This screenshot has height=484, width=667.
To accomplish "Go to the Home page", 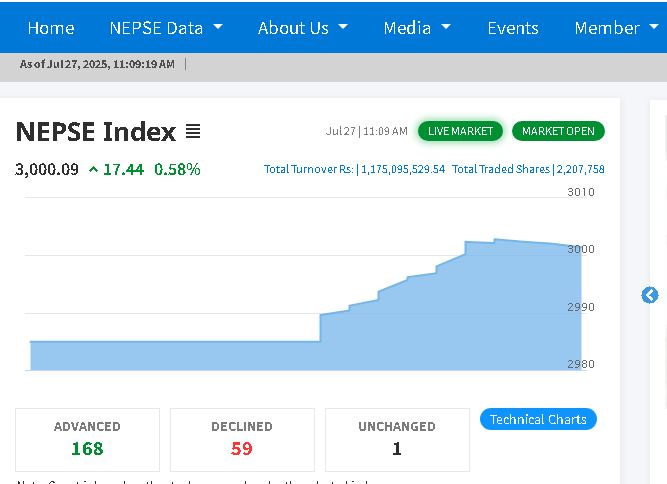I will 51,28.
